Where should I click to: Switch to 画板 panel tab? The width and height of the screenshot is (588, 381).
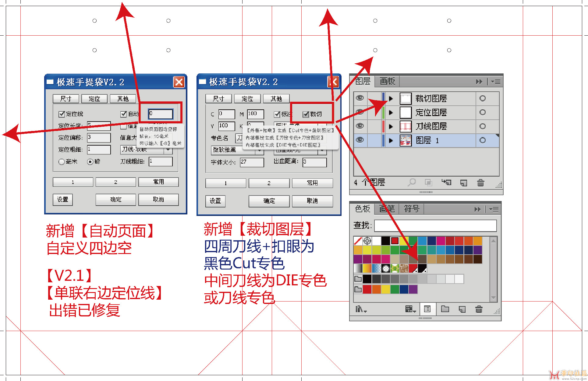(387, 81)
